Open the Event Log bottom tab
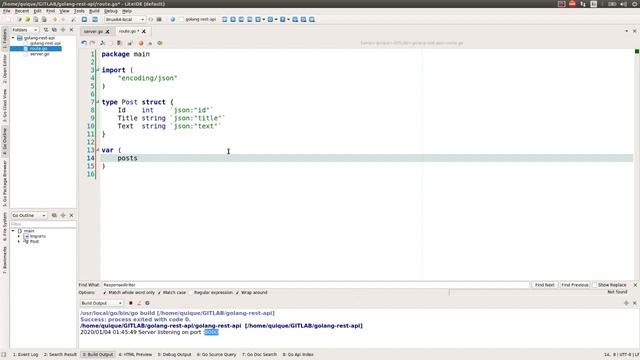640x360 pixels. pyautogui.click(x=25, y=355)
